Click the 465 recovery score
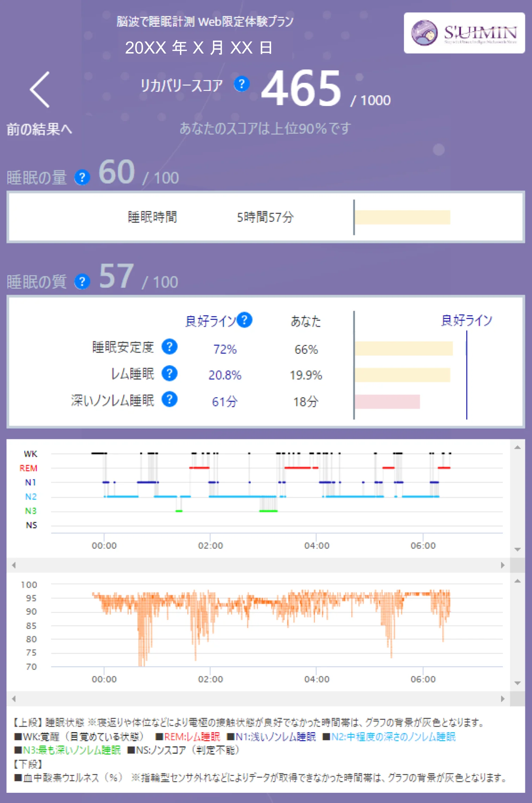Screen dimensions: 532x803 [301, 88]
